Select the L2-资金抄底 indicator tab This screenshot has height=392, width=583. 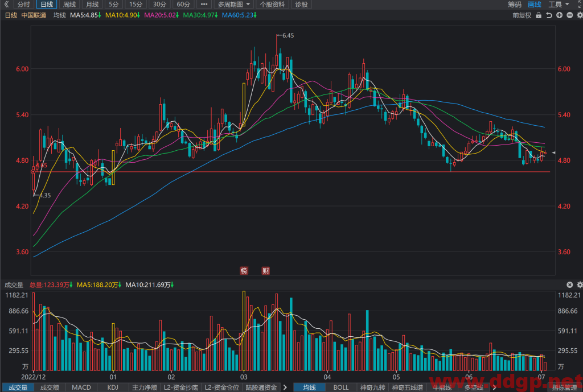coord(180,387)
